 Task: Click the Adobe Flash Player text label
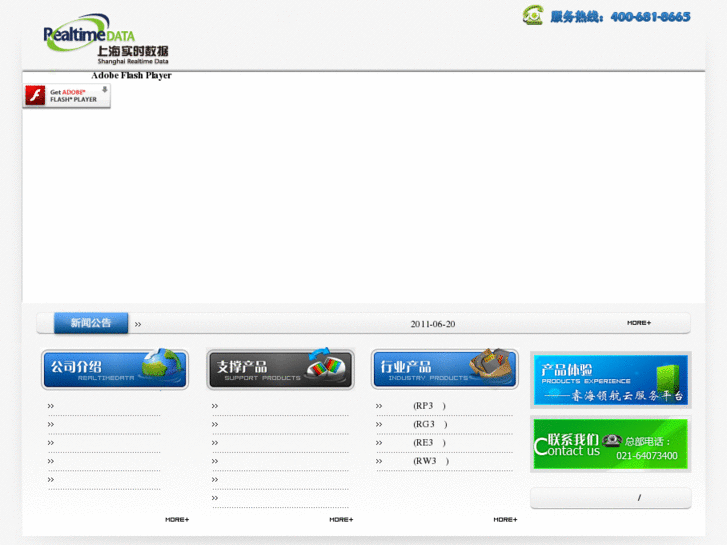131,76
